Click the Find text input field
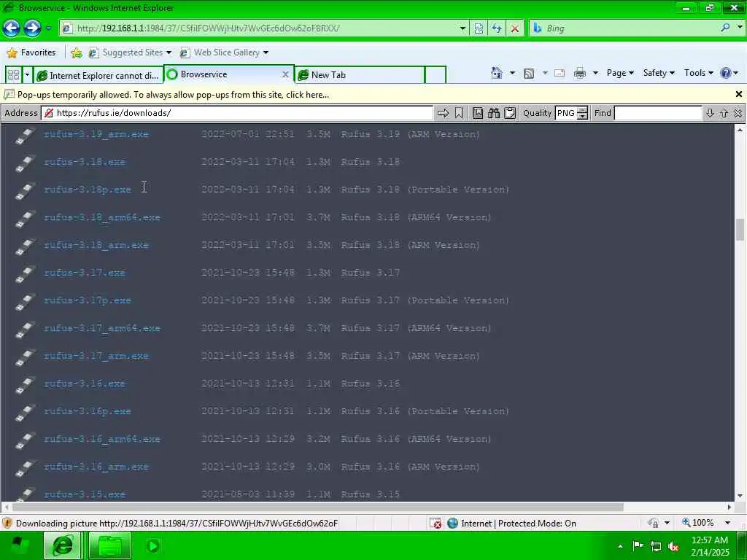 click(658, 113)
